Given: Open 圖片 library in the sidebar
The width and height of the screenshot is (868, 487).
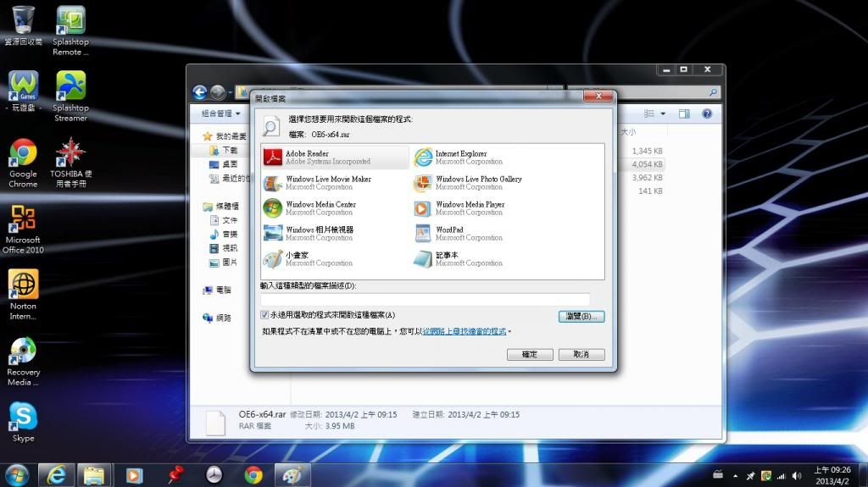Looking at the screenshot, I should click(224, 263).
